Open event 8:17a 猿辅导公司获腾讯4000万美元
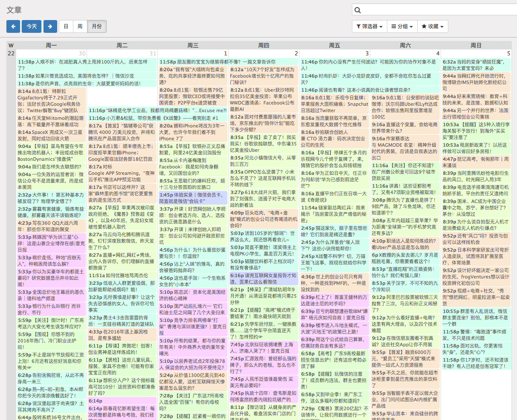This screenshot has width=517, height=420. click(122, 132)
